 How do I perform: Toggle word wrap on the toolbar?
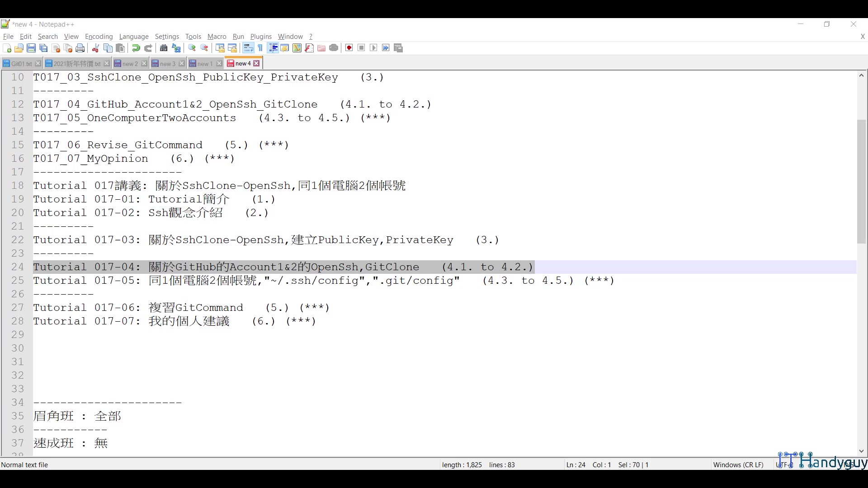(248, 48)
